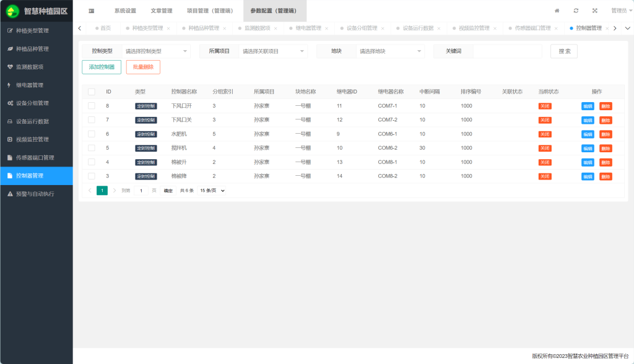
Task: Close the 继电器管理 tab
Action: click(328, 28)
